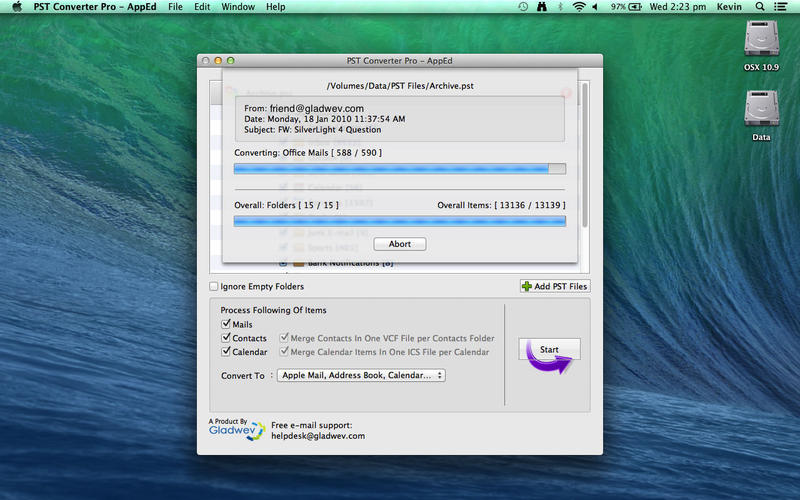This screenshot has height=500, width=800.
Task: Click the Gladwev logo
Action: (x=237, y=430)
